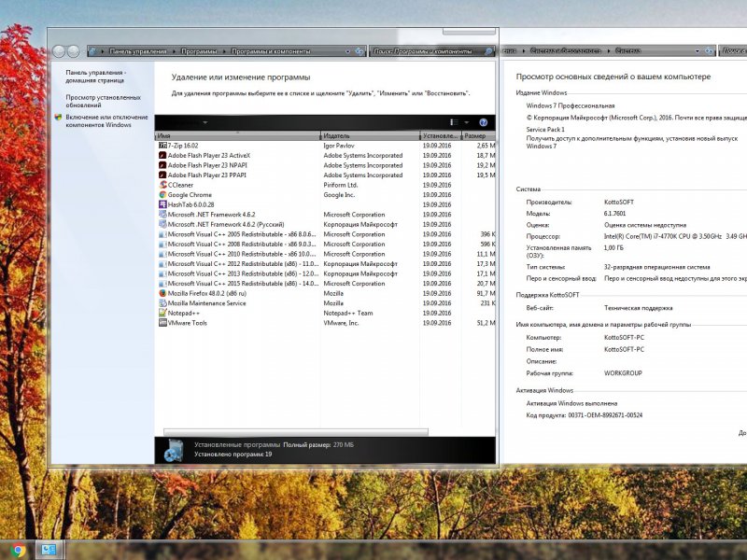Click the refresh icon in the System window
This screenshot has width=747, height=560.
[x=710, y=50]
